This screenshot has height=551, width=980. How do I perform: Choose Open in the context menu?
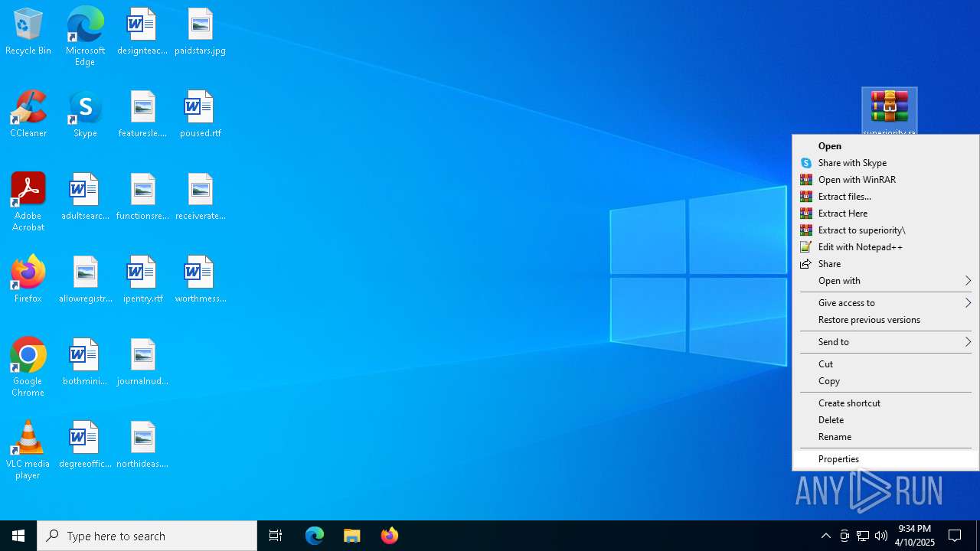coord(886,146)
